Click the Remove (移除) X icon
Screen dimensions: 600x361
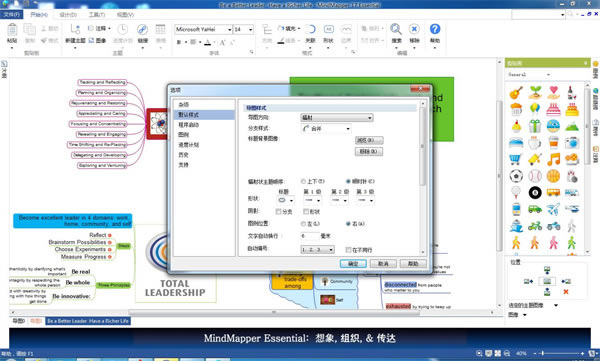414,29
